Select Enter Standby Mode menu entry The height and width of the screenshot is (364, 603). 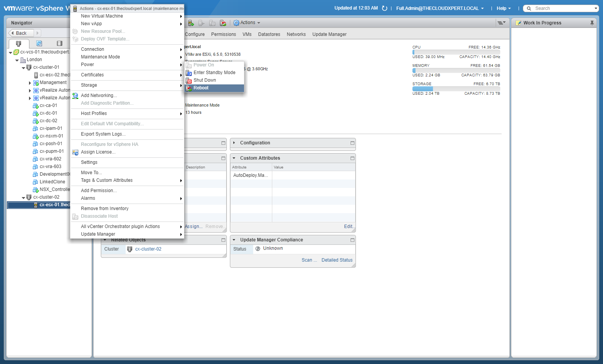(x=214, y=73)
